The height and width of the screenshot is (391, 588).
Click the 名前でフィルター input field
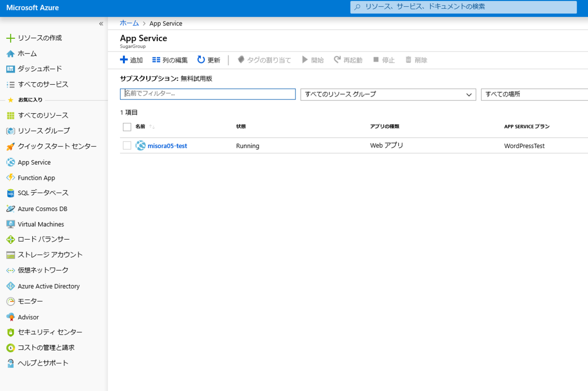207,94
